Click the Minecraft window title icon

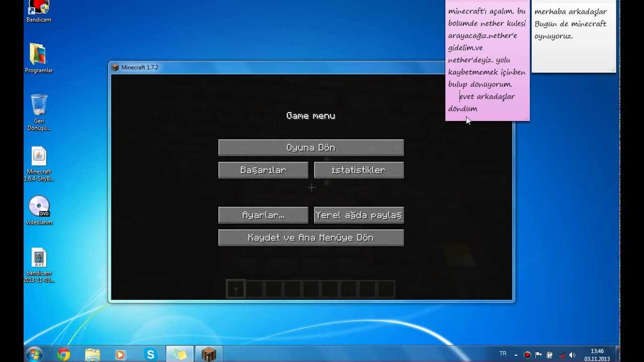[115, 67]
